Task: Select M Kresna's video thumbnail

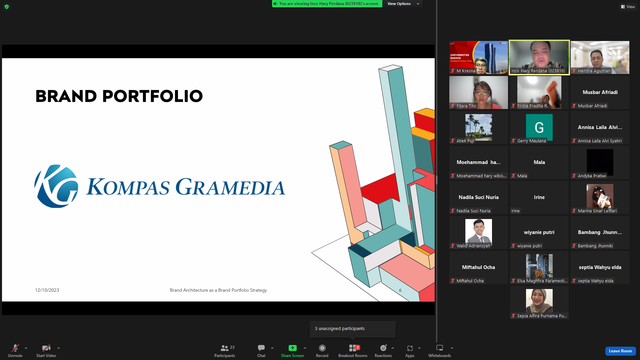Action: [478, 57]
